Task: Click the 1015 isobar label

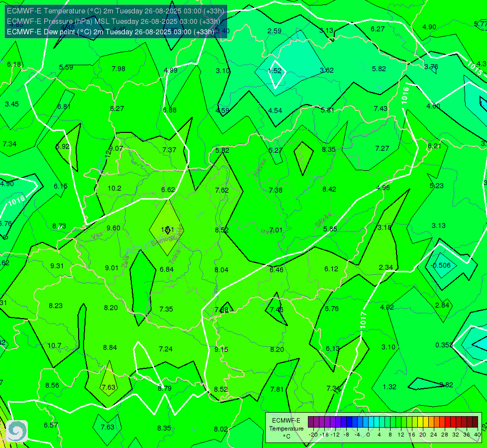Action: (x=475, y=68)
